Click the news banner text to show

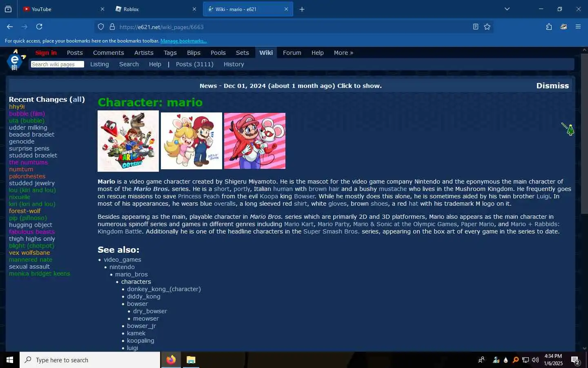(x=291, y=86)
